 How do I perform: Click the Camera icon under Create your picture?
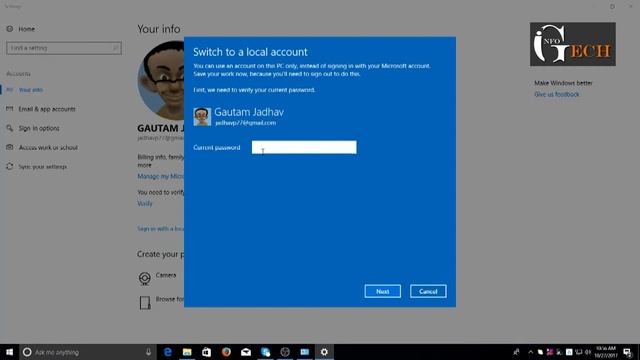click(144, 278)
